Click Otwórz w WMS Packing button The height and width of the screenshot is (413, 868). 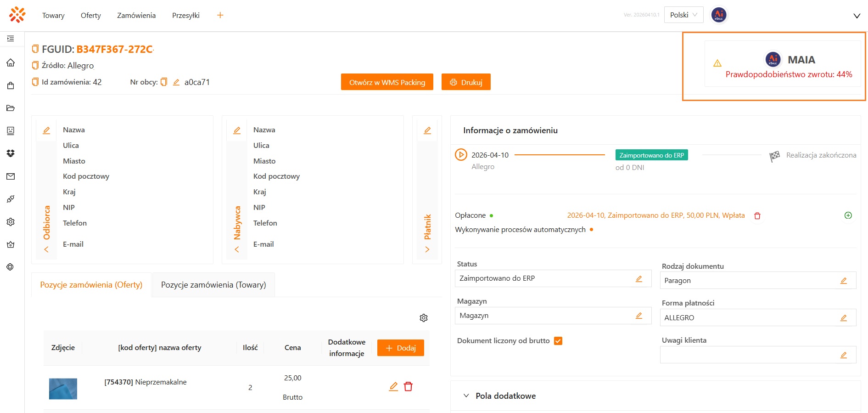[x=387, y=82]
